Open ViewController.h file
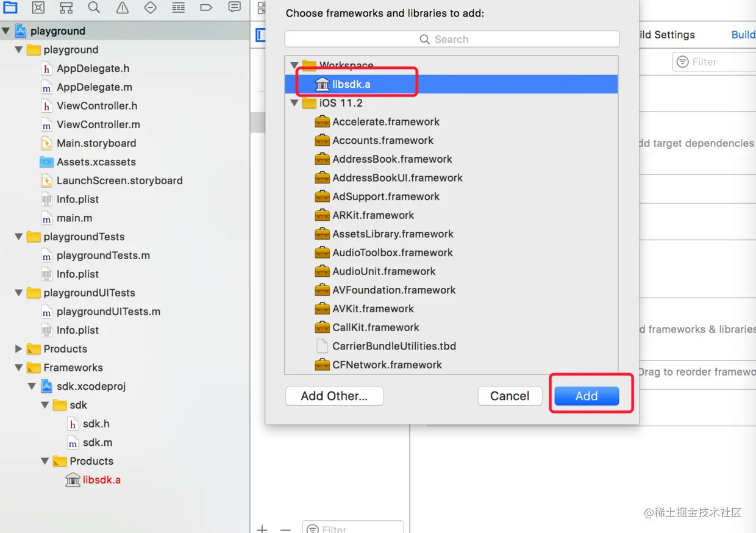This screenshot has width=756, height=533. (96, 106)
